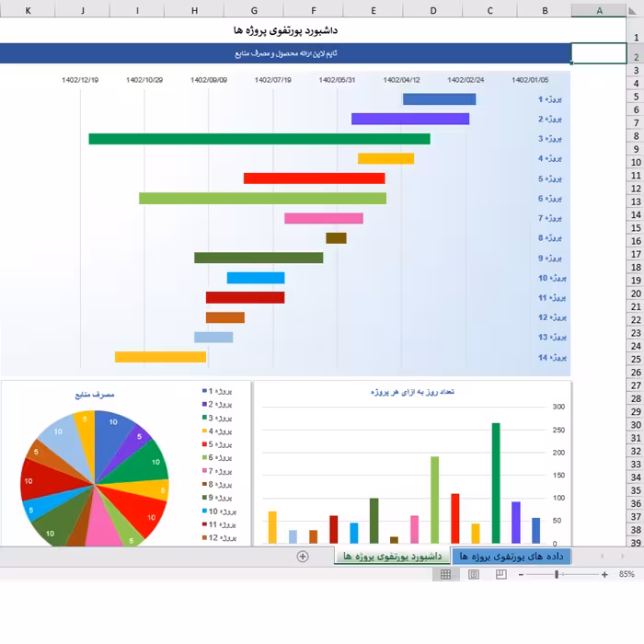Select the purple project 2 Gantt bar
Image resolution: width=644 pixels, height=644 pixels.
(409, 119)
